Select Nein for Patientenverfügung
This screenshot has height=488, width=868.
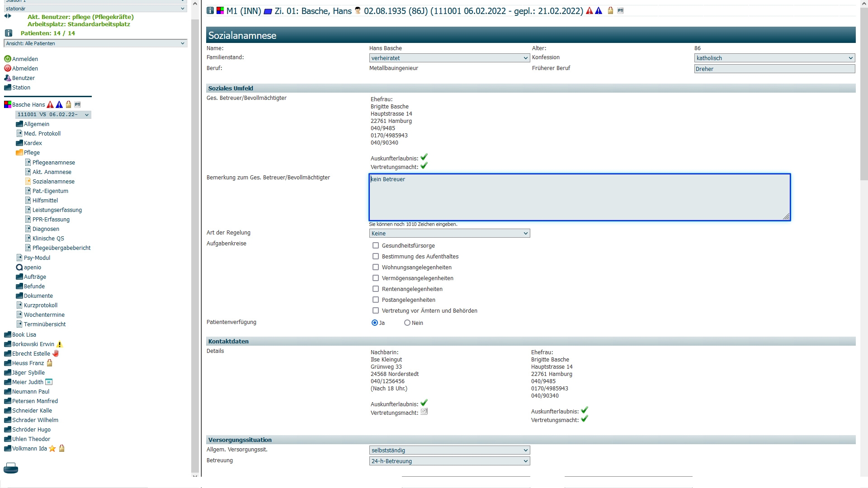click(407, 323)
